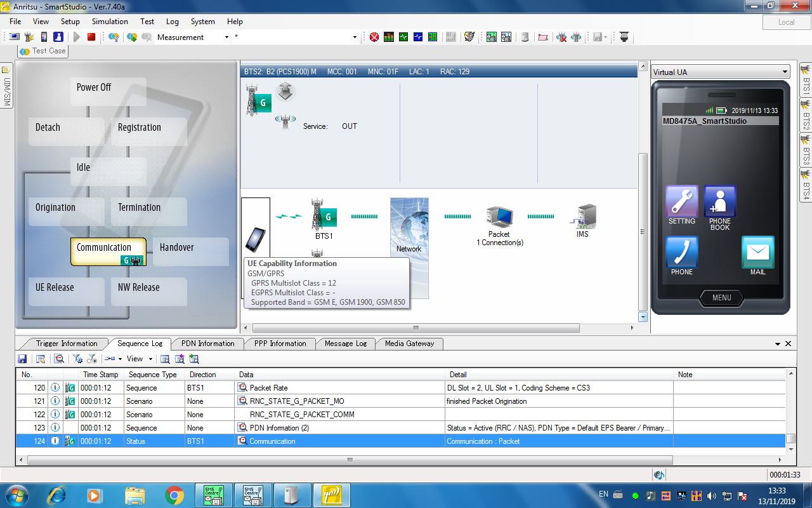
Task: Open the connector style dropdown arrow in log toolbar
Action: (x=120, y=359)
